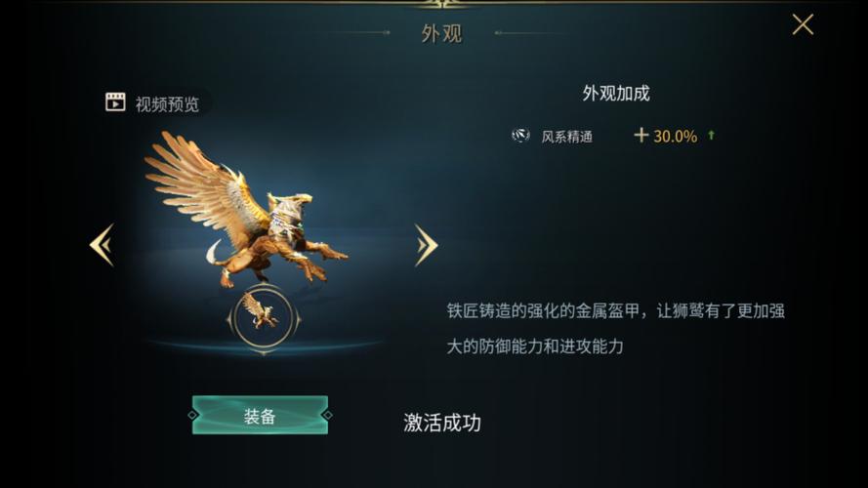The image size is (868, 488).
Task: Select the 风系精通 attribute label
Action: (567, 137)
